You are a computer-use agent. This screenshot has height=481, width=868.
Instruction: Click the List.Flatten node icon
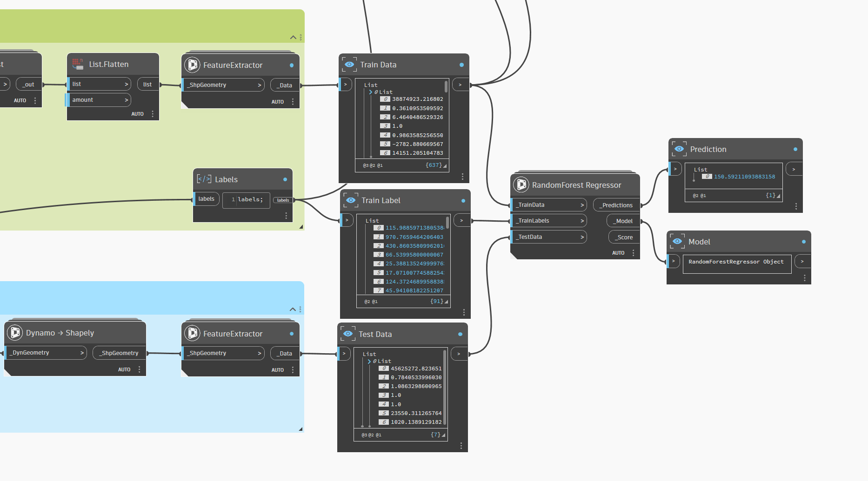(x=78, y=64)
